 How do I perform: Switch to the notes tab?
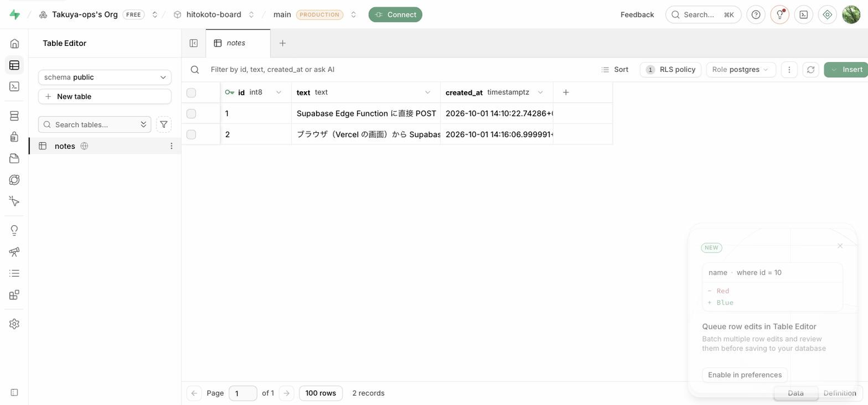pos(238,43)
